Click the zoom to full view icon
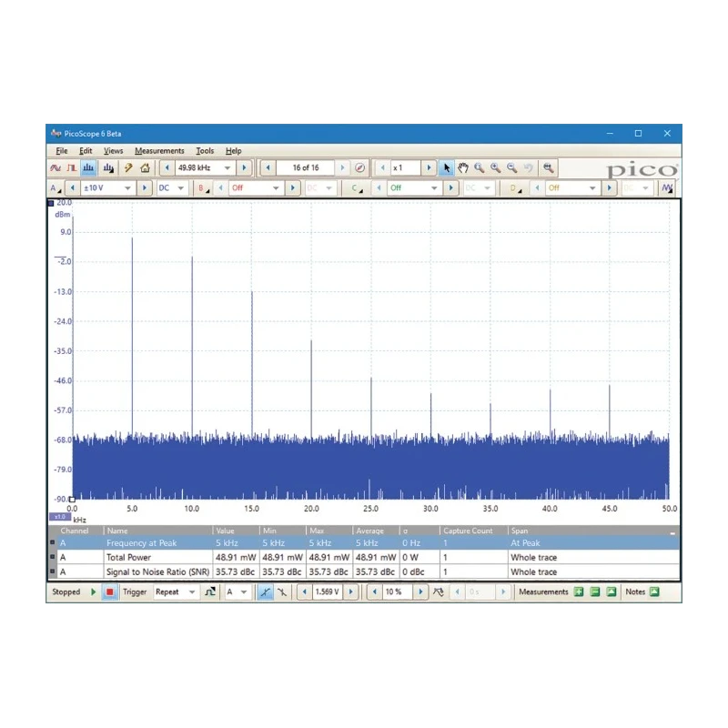 [549, 168]
